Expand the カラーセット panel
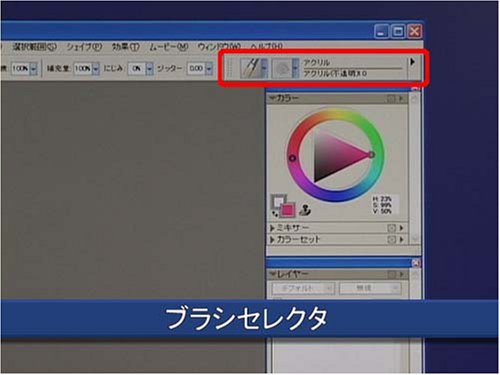The image size is (500, 375). [272, 239]
